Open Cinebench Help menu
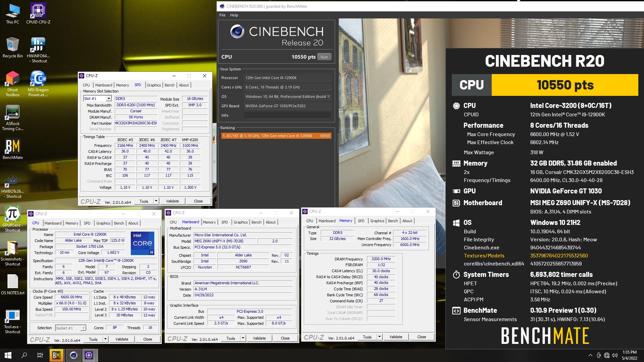The width and height of the screenshot is (644, 362). click(x=234, y=15)
